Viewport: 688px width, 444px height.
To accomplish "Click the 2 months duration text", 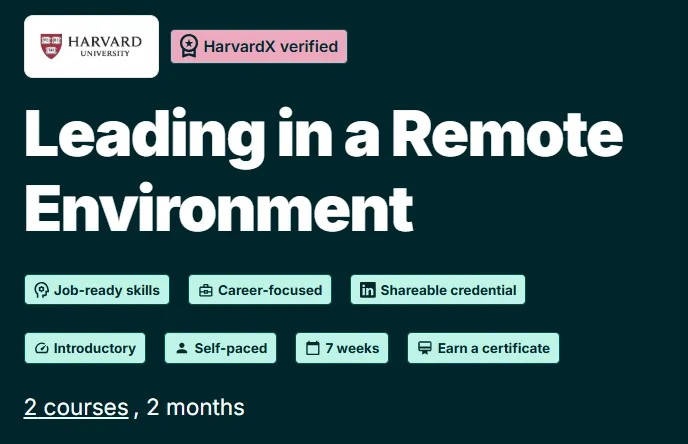I will (x=195, y=407).
